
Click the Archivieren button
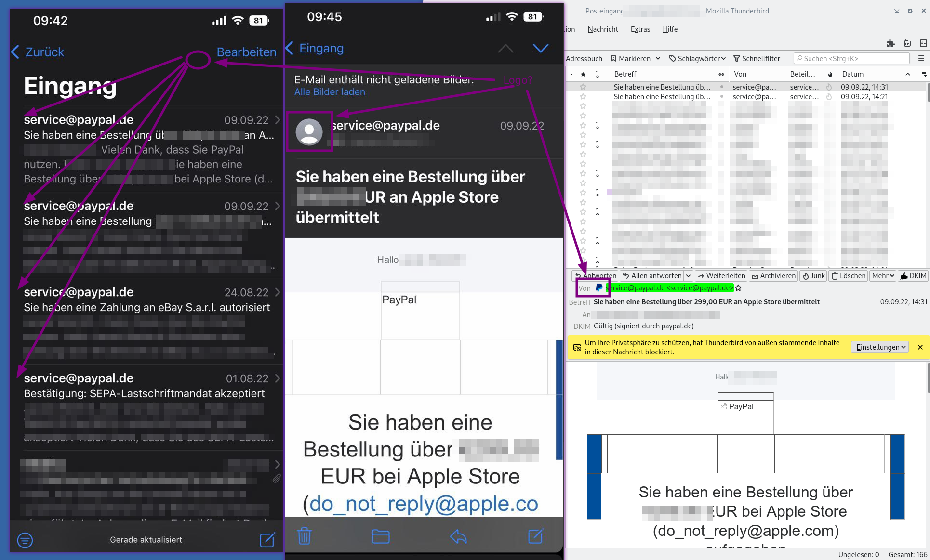pos(773,276)
